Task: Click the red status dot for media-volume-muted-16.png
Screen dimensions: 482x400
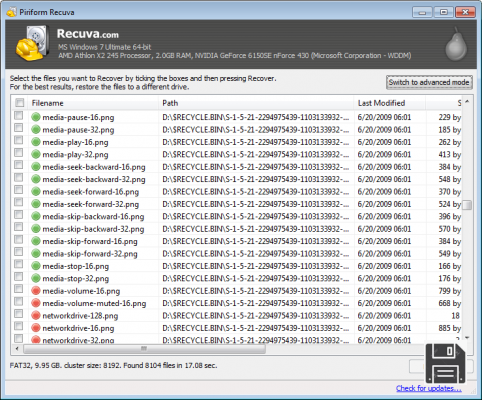Action: click(x=36, y=303)
